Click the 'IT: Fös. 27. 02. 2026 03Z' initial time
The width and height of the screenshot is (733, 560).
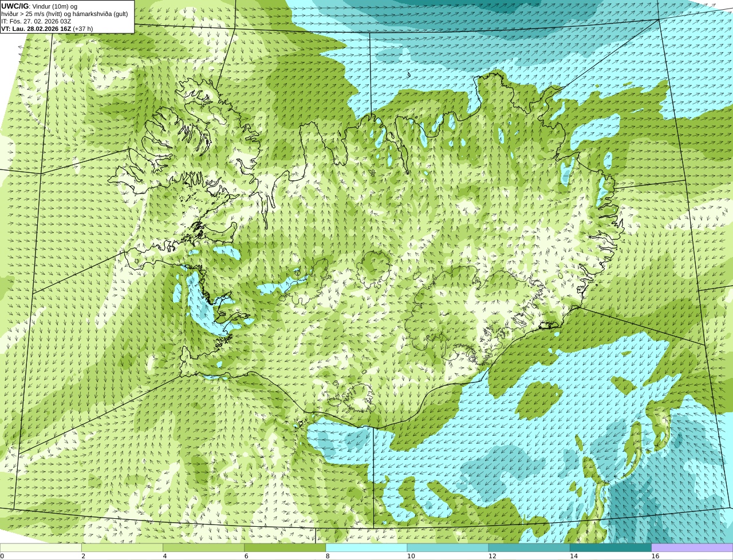pyautogui.click(x=36, y=21)
